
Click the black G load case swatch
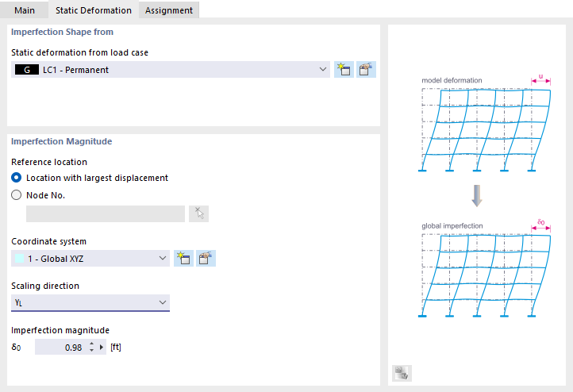[x=27, y=70]
